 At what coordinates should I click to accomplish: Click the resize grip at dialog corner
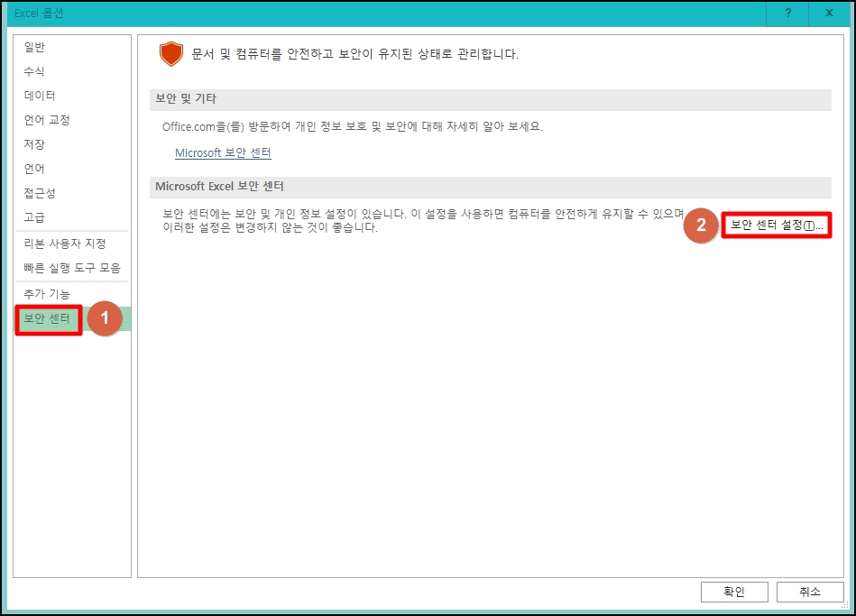tap(846, 606)
